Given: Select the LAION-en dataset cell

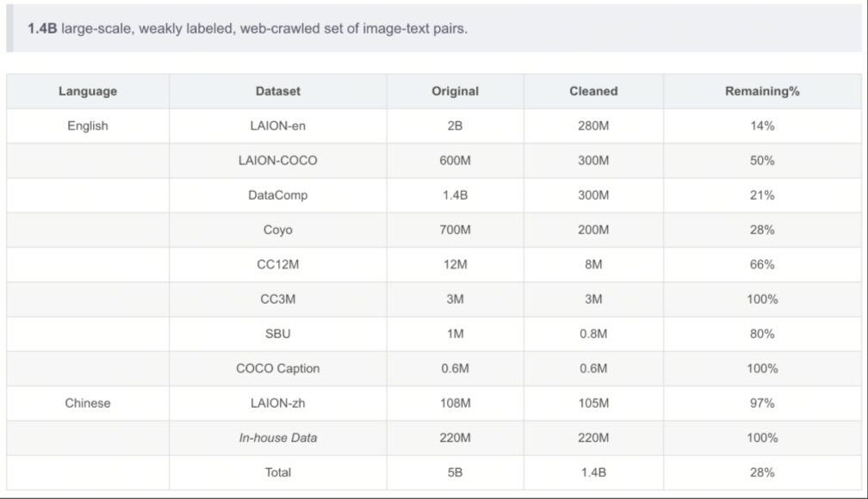Looking at the screenshot, I should tap(278, 126).
